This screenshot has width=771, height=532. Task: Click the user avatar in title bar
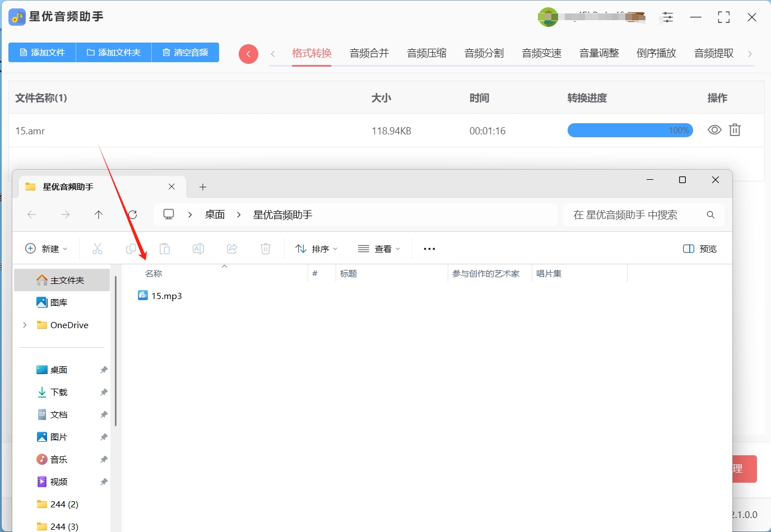click(x=548, y=17)
